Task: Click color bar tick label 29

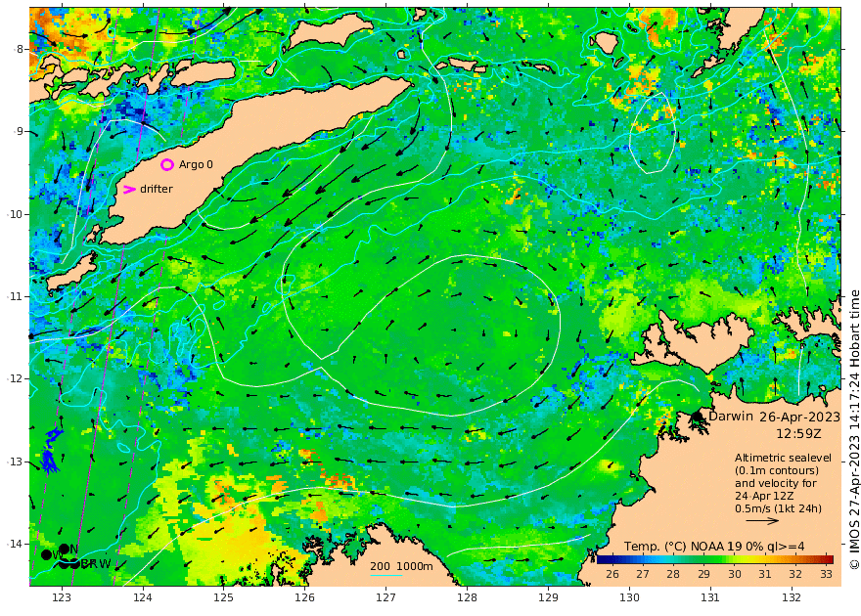Action: coord(703,574)
